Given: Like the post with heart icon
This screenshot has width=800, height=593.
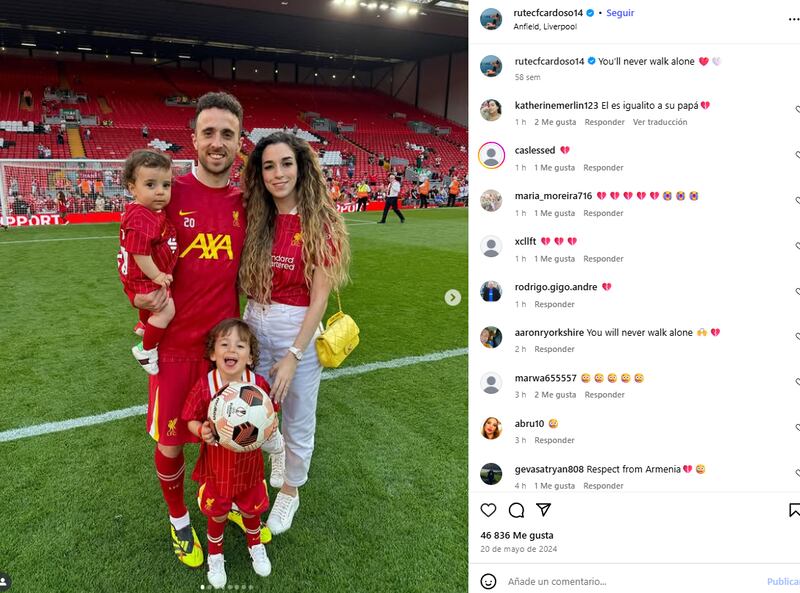Looking at the screenshot, I should pos(488,510).
